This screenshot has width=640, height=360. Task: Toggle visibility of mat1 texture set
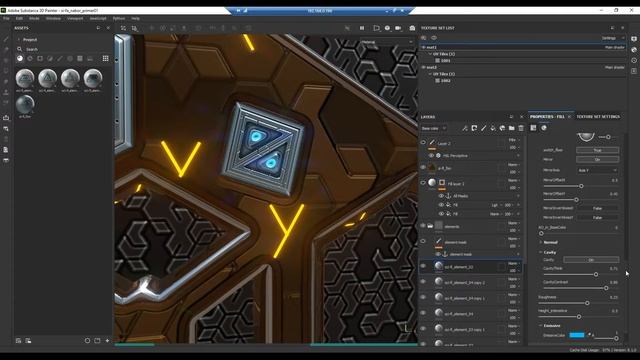click(424, 47)
